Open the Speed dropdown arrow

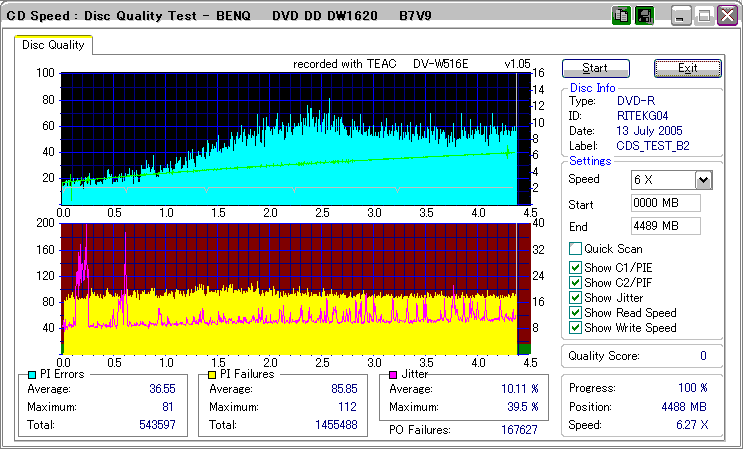point(703,180)
